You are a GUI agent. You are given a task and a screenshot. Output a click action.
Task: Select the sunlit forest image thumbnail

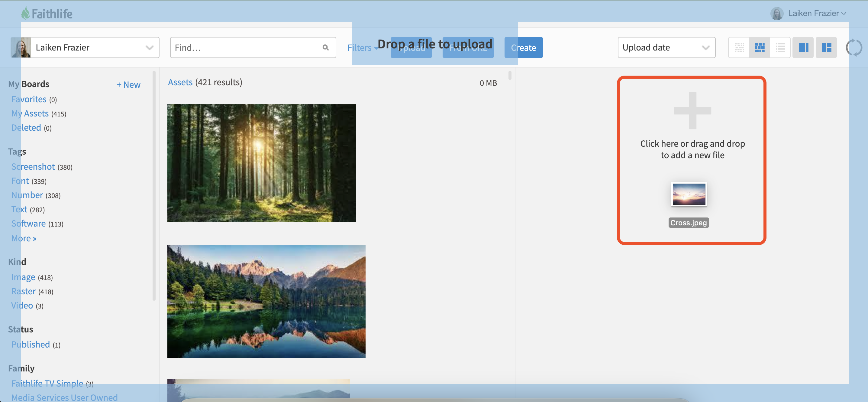[x=262, y=163]
